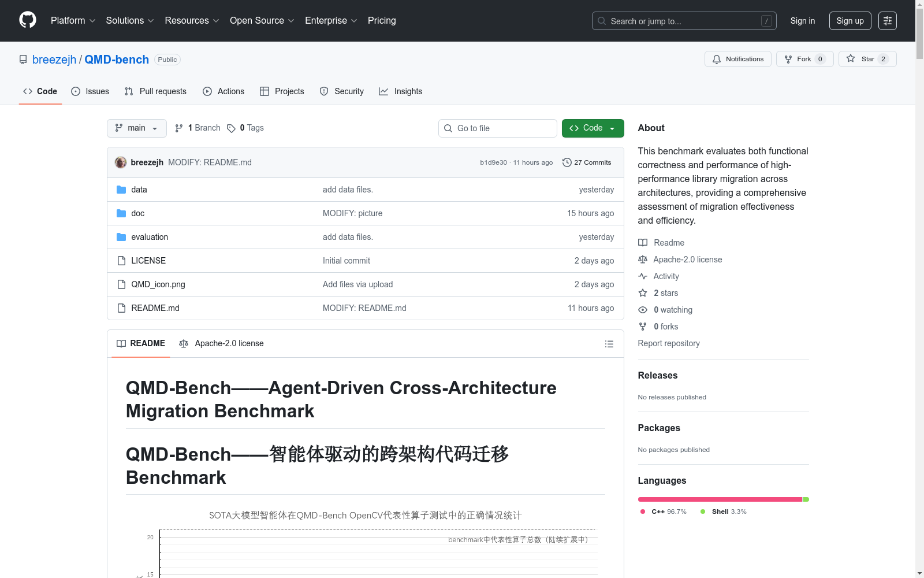The image size is (924, 578).
Task: Open the 27 Commits link
Action: click(x=587, y=162)
